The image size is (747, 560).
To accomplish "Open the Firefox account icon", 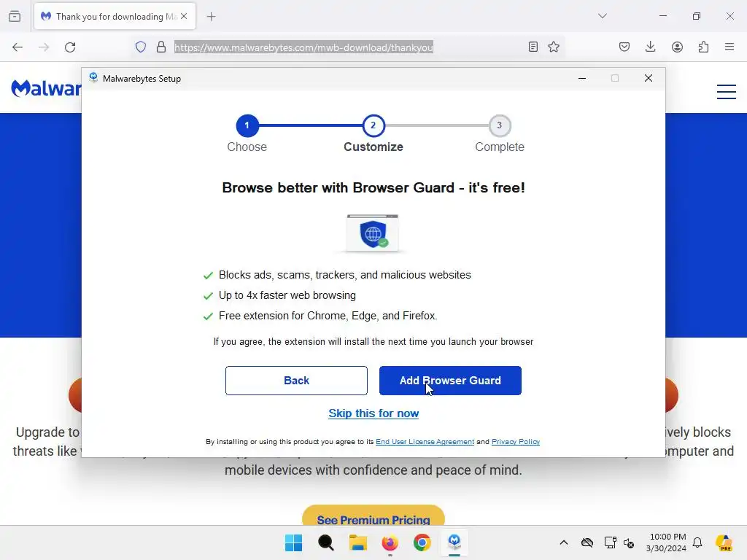I will click(677, 47).
